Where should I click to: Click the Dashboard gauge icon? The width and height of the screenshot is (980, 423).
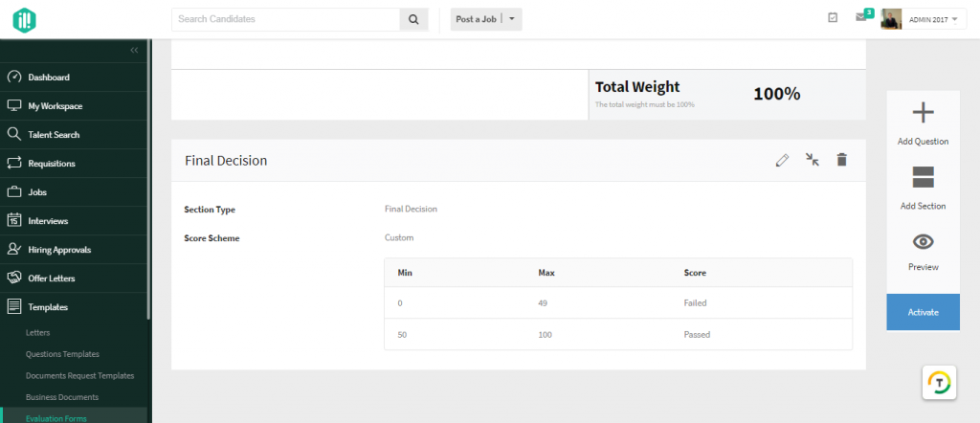click(13, 78)
